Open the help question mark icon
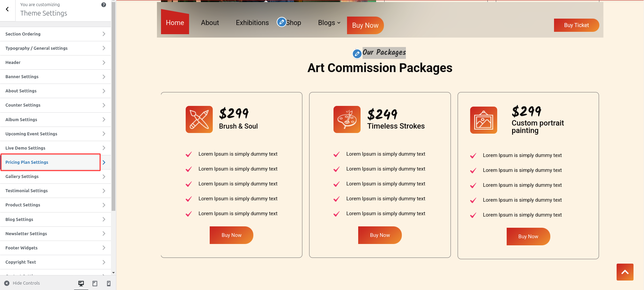 pos(104,5)
